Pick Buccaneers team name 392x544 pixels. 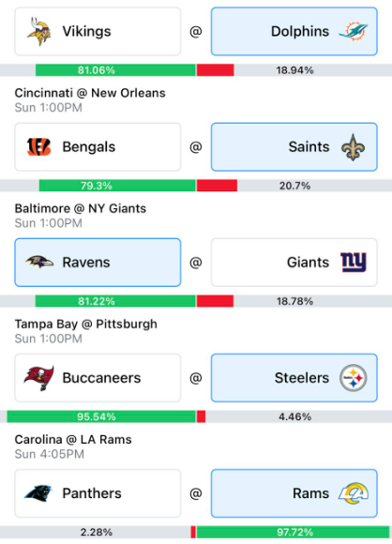point(101,378)
